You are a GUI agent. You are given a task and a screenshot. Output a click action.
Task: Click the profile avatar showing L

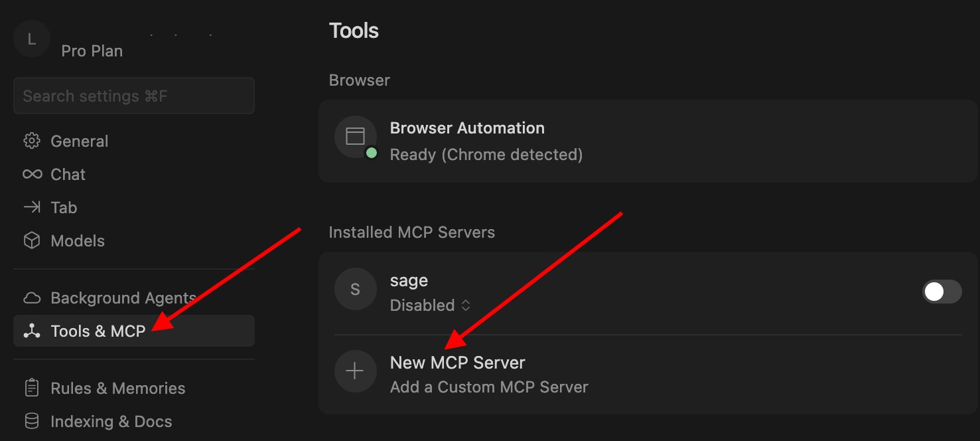31,39
